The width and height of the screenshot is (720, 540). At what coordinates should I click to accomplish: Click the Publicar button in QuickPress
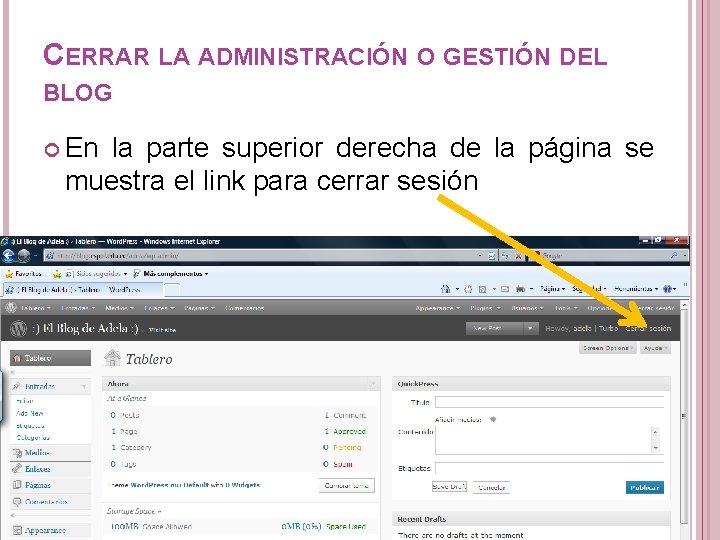[x=644, y=487]
